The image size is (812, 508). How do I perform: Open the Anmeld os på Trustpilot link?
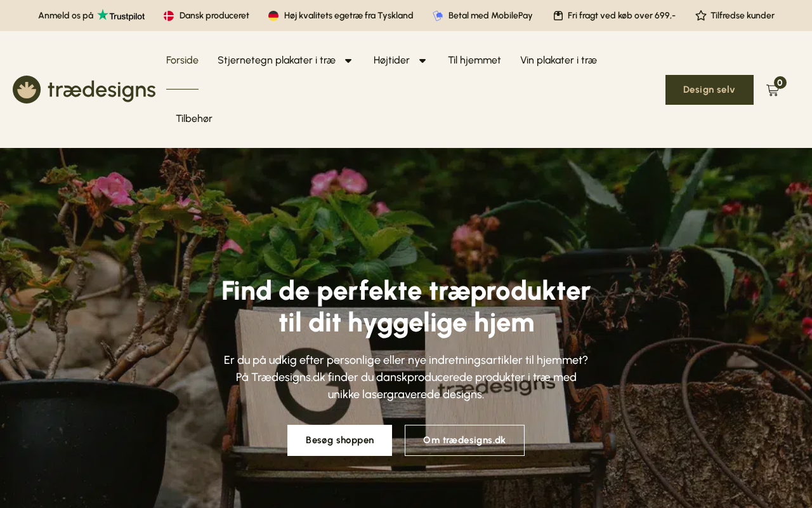(x=91, y=15)
